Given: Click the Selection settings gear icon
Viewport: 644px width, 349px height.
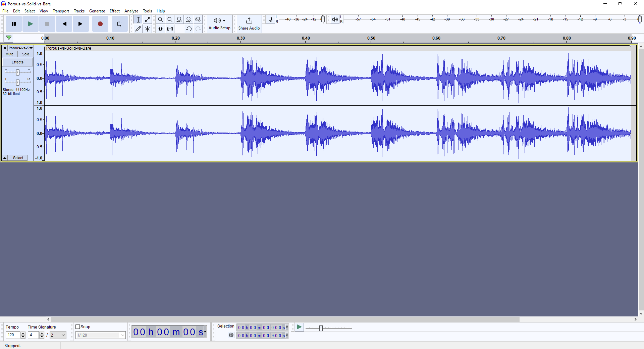Looking at the screenshot, I should (x=231, y=335).
